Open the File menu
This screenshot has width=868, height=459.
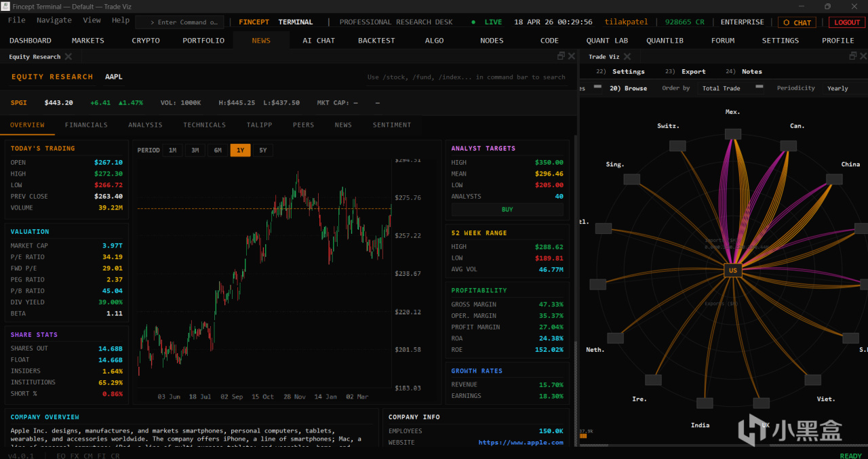pos(16,20)
